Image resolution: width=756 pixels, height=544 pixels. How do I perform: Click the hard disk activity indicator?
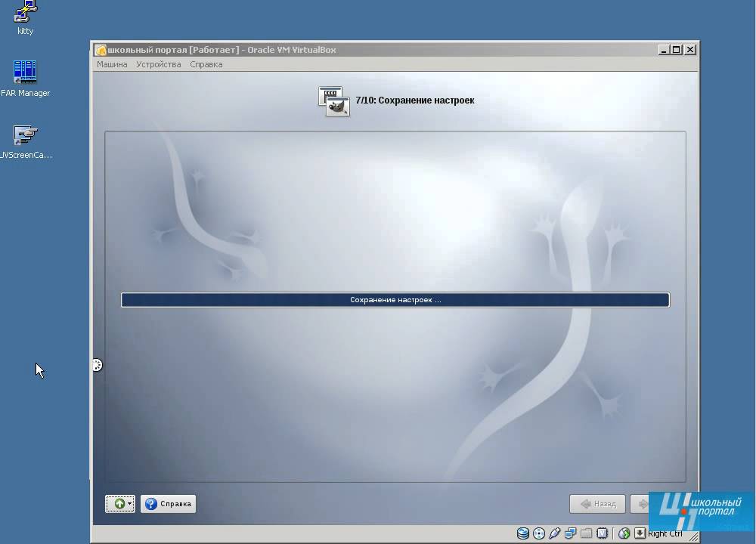pos(522,533)
